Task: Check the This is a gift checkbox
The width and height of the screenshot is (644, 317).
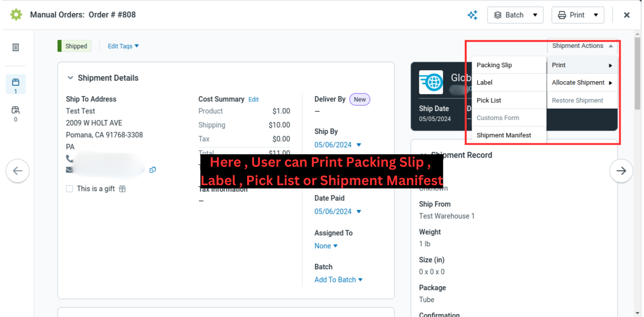Action: click(x=68, y=189)
